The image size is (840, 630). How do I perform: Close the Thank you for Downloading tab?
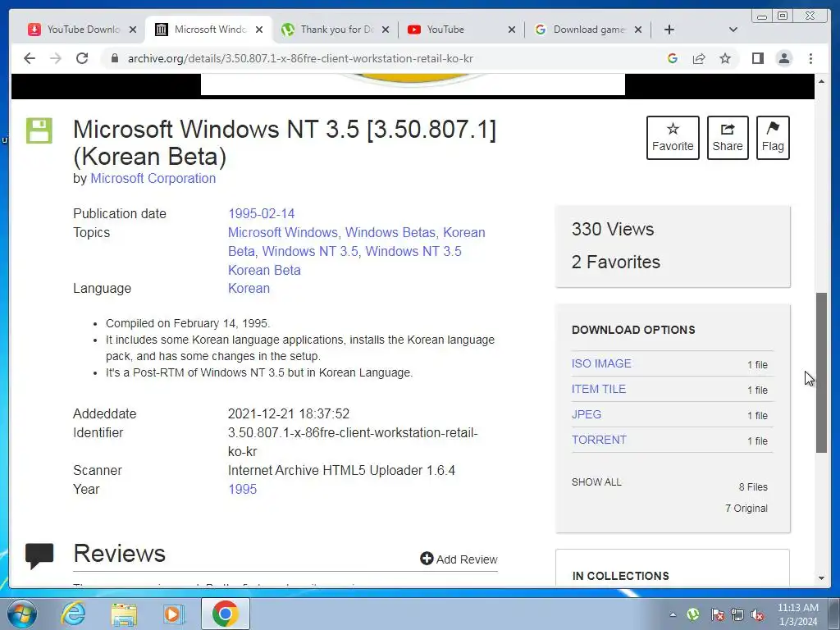tap(386, 30)
